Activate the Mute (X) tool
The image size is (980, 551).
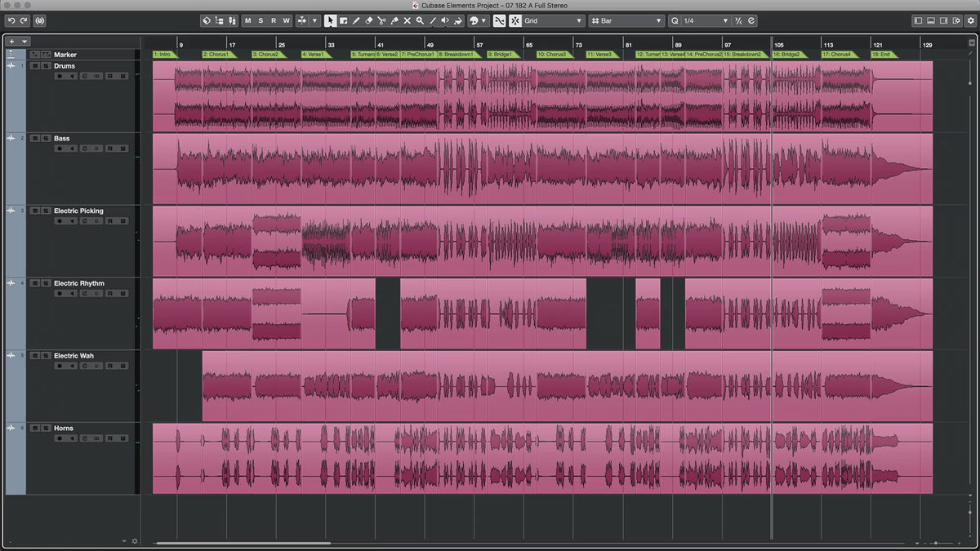coord(407,20)
